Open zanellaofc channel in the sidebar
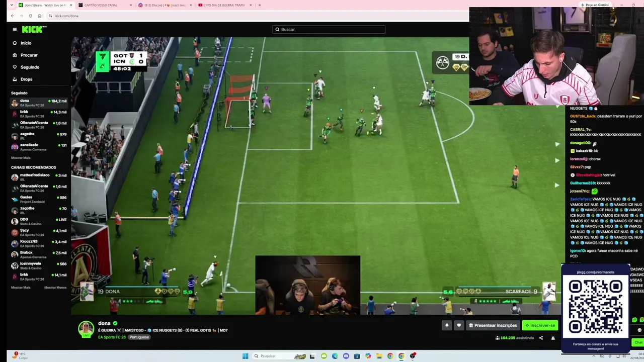The height and width of the screenshot is (362, 644). pos(39,147)
